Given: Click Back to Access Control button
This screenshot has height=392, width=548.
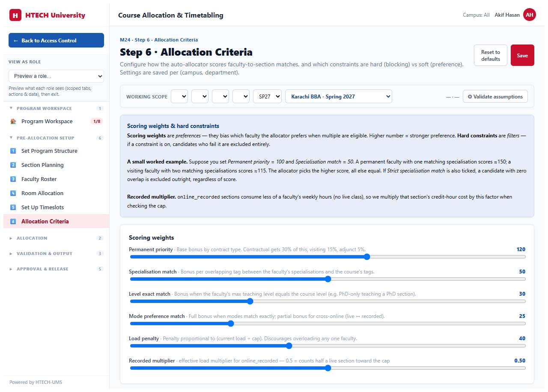Looking at the screenshot, I should point(56,40).
